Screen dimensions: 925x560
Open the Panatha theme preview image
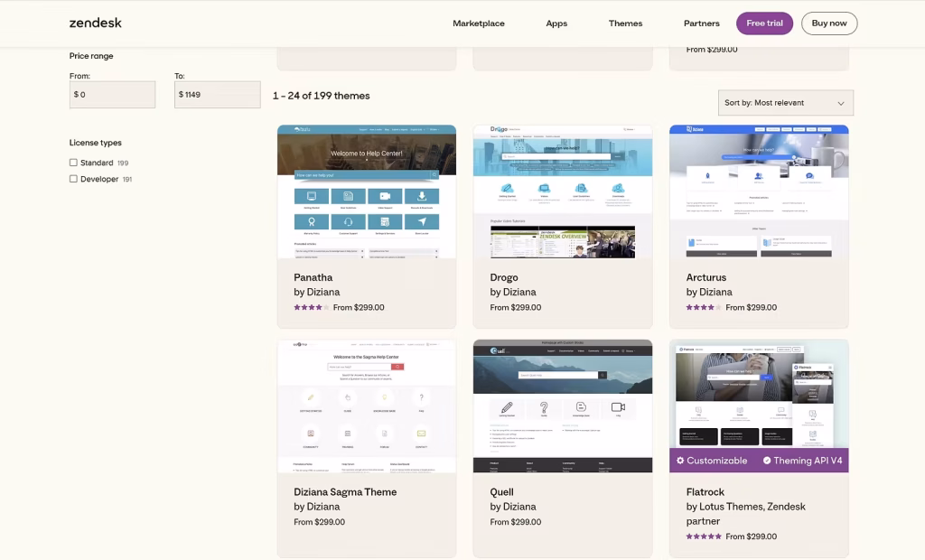tap(367, 191)
